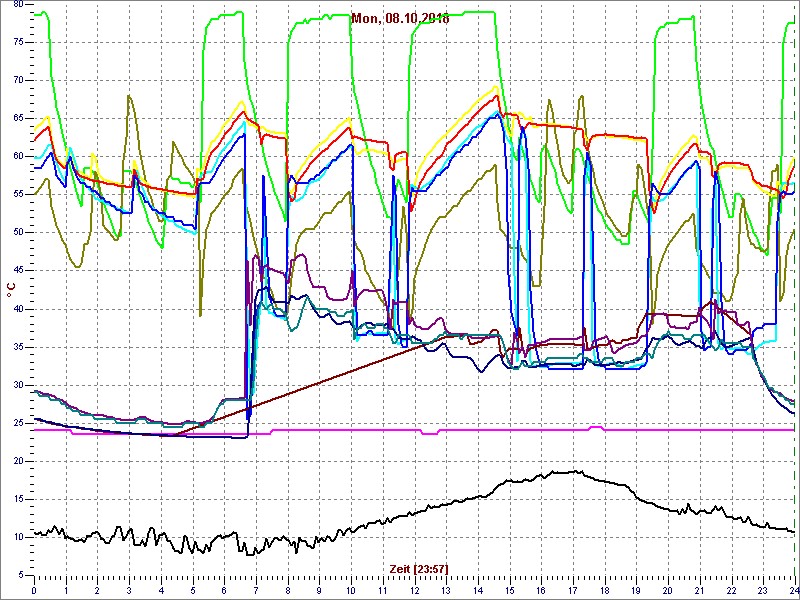Viewport: 800px width, 600px height.
Task: Click the 65 label on temperature axis
Action: [18, 118]
